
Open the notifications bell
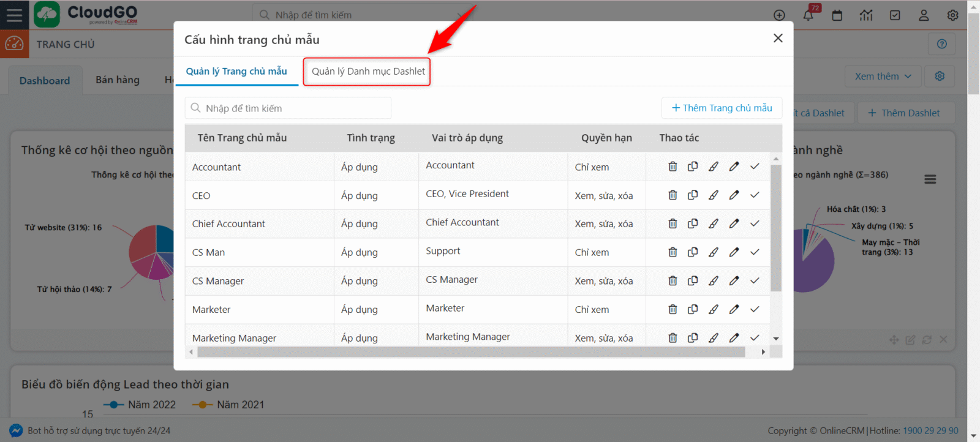point(809,15)
